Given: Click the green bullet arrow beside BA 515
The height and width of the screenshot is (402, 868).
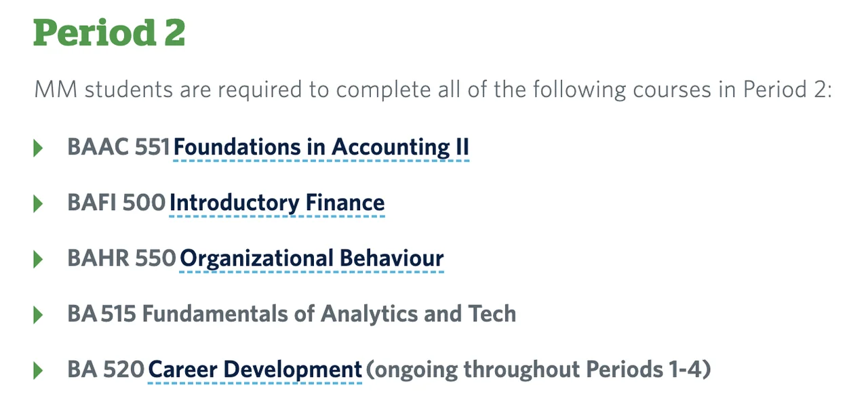Looking at the screenshot, I should 38,314.
